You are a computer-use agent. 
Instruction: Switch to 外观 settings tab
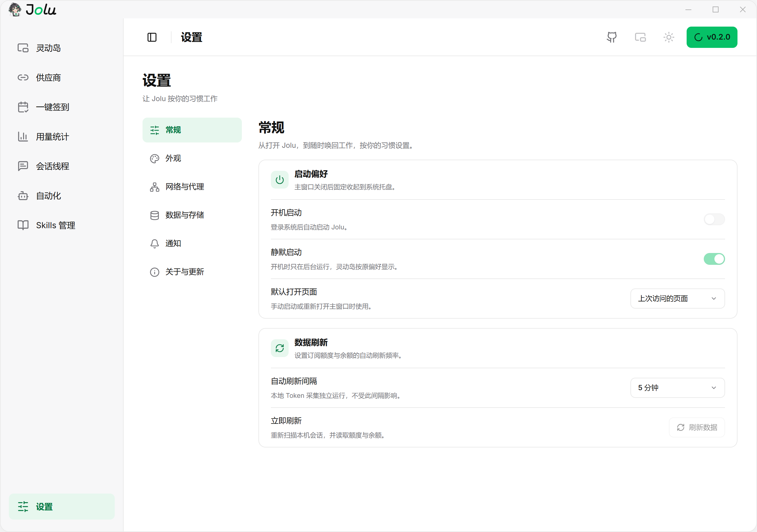(x=192, y=158)
